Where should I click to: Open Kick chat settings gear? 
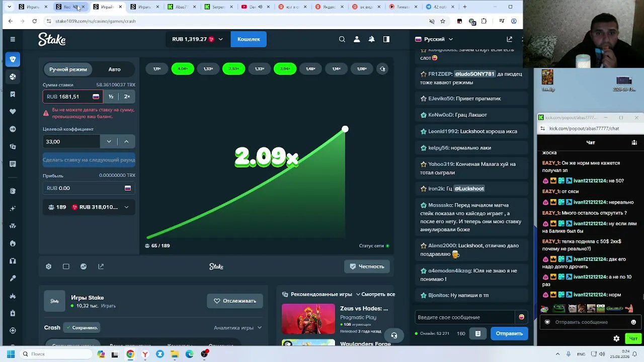click(x=616, y=339)
